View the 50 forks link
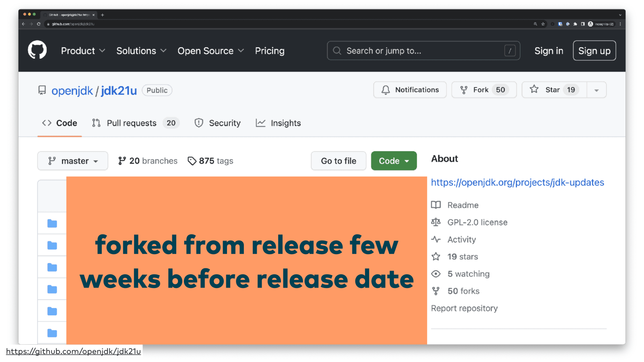644x362 pixels. pos(463,291)
